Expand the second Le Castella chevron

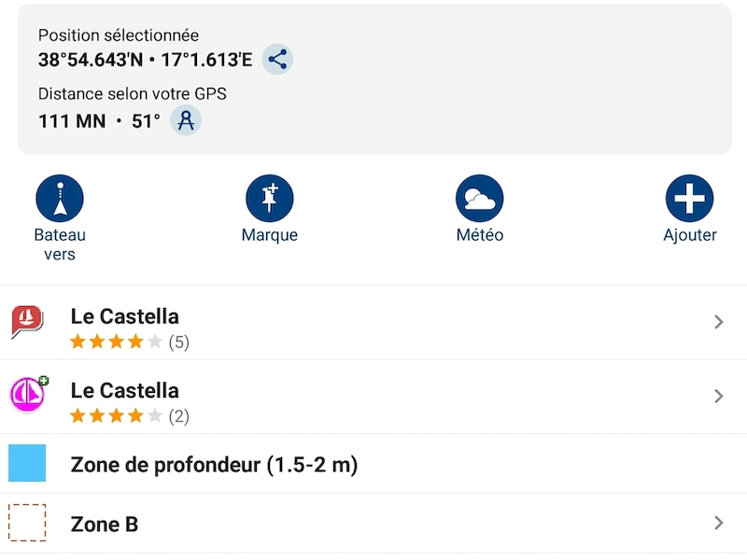[719, 396]
